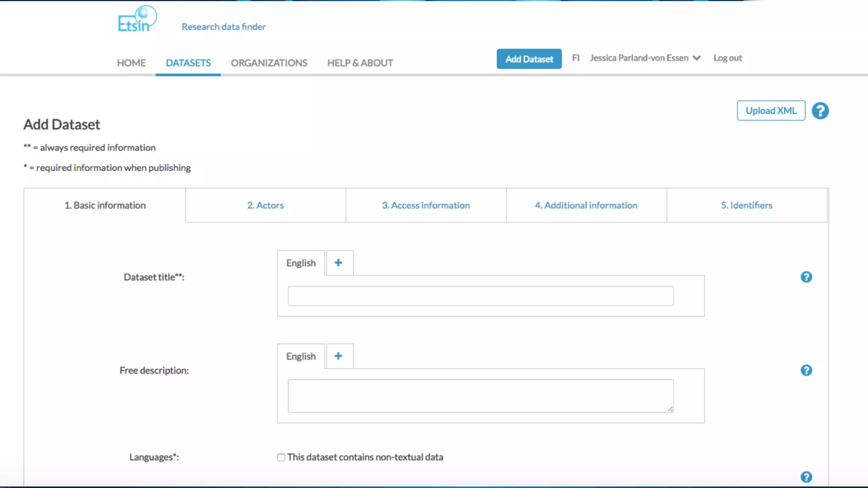868x488 pixels.
Task: Select the 5. Identifiers tab
Action: (x=746, y=205)
